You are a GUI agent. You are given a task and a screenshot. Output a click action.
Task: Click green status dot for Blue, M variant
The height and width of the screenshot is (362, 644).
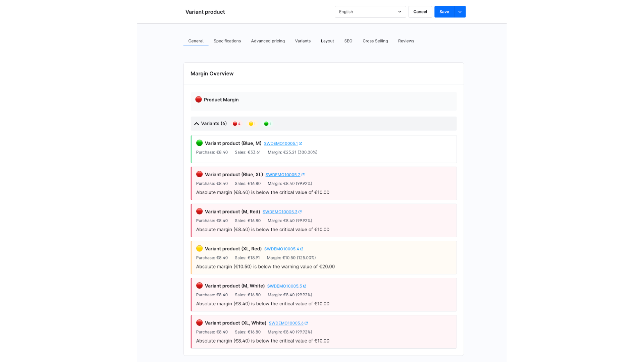[x=199, y=143]
